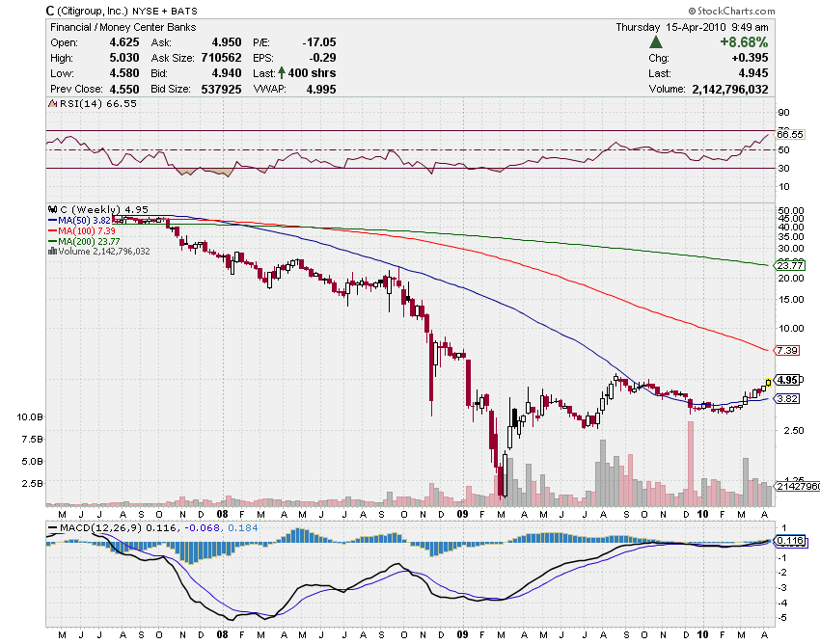The height and width of the screenshot is (644, 820).
Task: Click the 400 shrs last trade text
Action: [x=312, y=73]
